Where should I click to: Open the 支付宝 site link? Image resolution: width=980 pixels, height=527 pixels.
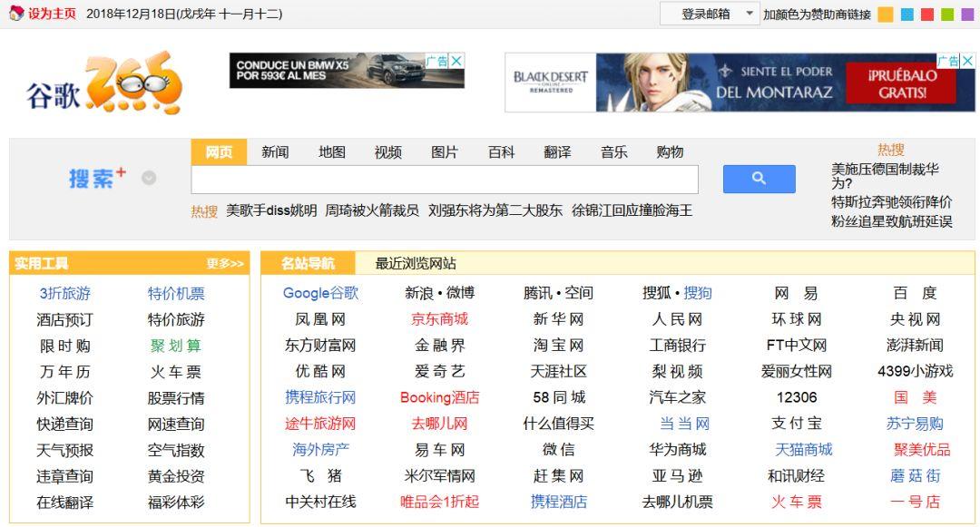[x=797, y=424]
